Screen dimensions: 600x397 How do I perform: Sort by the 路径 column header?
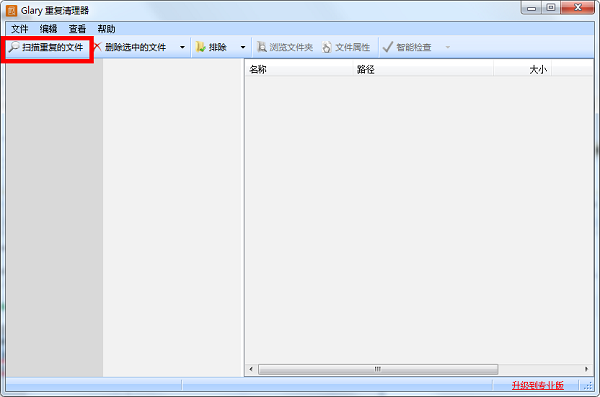coord(423,69)
